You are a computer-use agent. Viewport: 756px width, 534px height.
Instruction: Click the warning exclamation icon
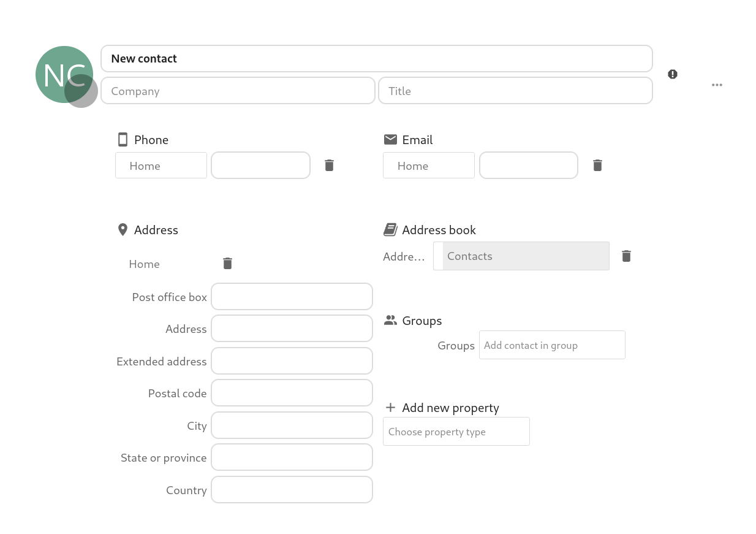click(673, 74)
